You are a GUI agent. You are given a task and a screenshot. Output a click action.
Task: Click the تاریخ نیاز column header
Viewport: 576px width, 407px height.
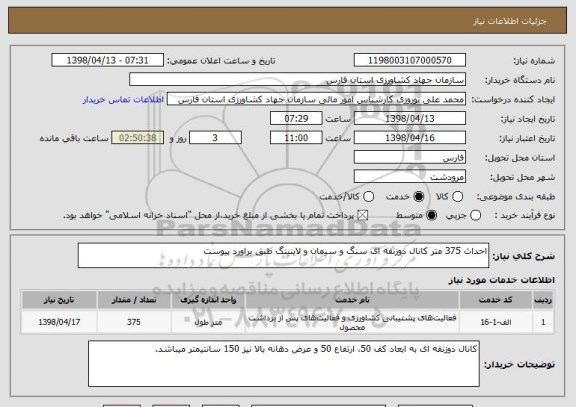[x=59, y=300]
